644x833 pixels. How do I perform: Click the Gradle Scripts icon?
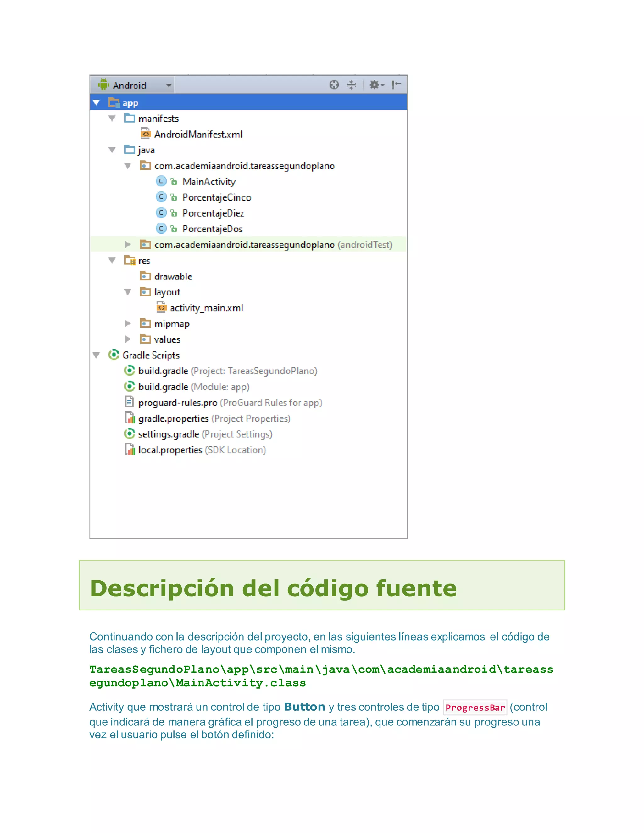114,355
